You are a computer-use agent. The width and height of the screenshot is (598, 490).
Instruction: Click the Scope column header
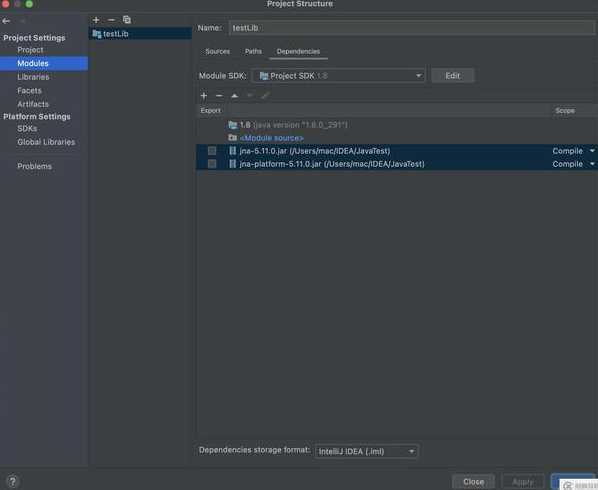[x=565, y=111]
